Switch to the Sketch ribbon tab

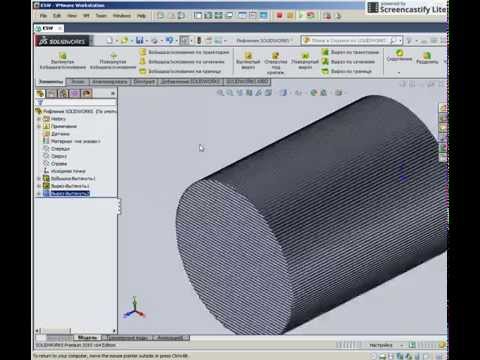78,82
